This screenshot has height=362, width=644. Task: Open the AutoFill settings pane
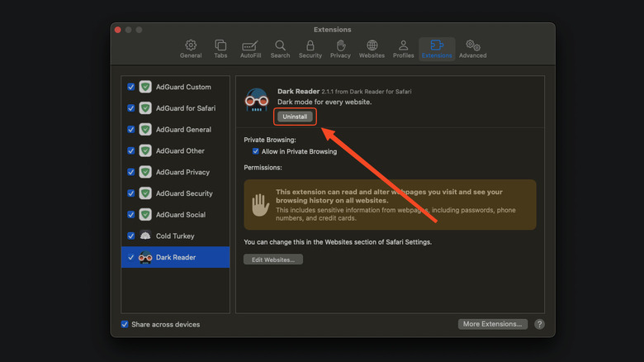tap(251, 49)
